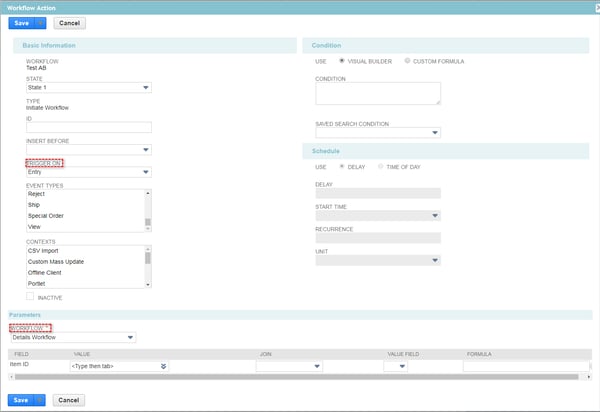Screen dimensions: 600x412
Task: Click the top Cancel button
Action: pos(69,23)
